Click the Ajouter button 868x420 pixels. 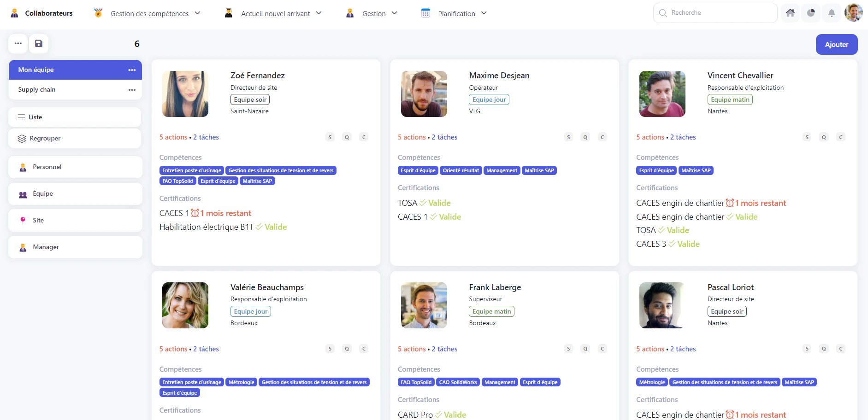837,44
